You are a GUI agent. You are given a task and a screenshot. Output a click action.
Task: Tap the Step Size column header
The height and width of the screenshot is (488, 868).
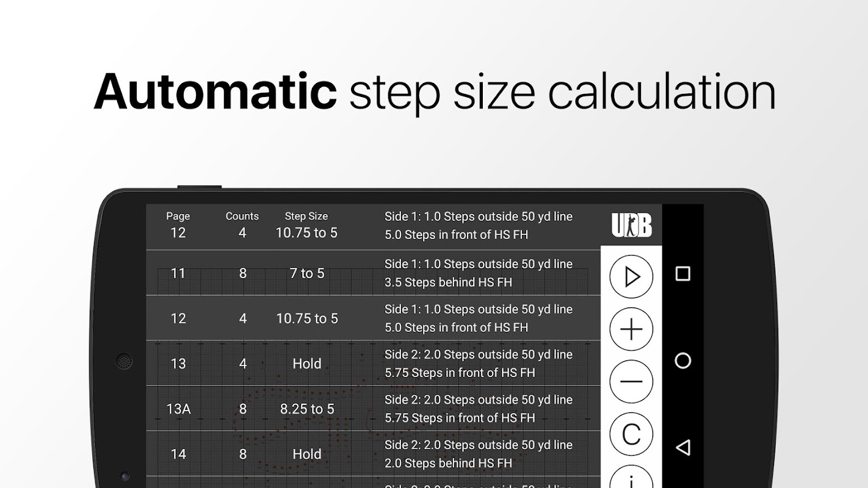coord(306,216)
